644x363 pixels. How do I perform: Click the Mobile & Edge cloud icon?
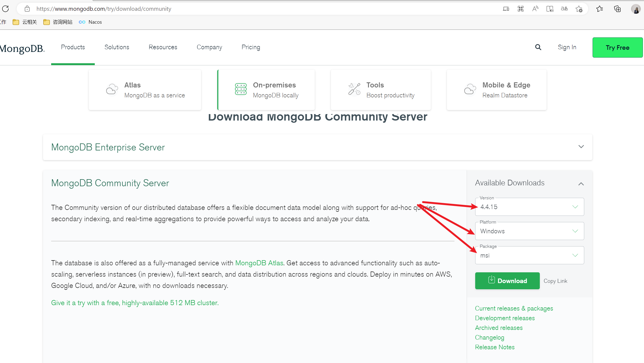click(x=470, y=89)
